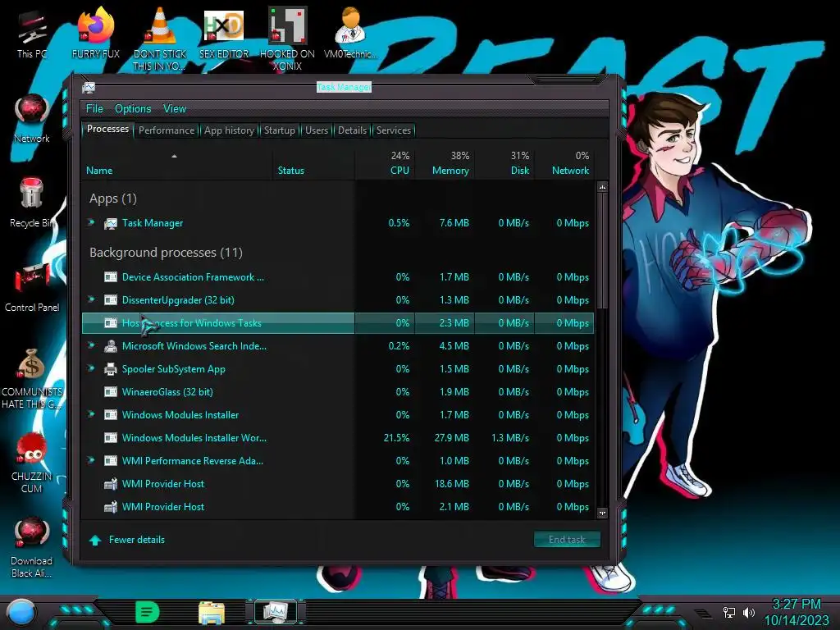Open the File menu
840x630 pixels.
(x=94, y=109)
